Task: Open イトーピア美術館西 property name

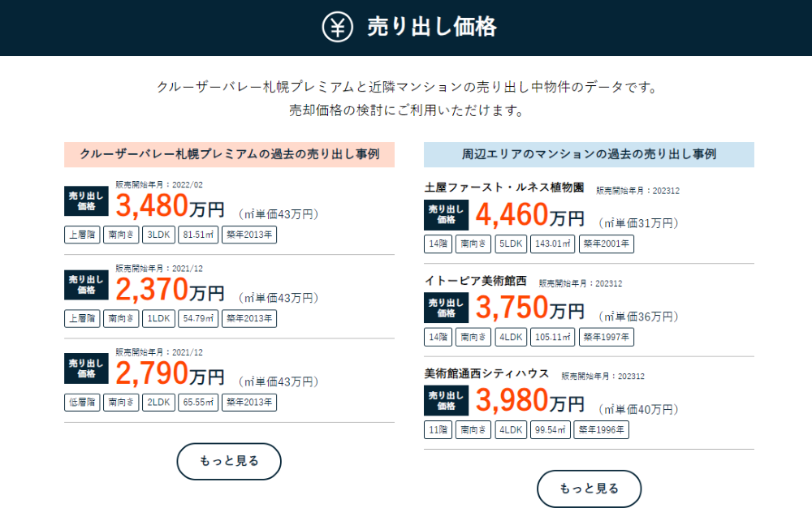Action: 475,281
